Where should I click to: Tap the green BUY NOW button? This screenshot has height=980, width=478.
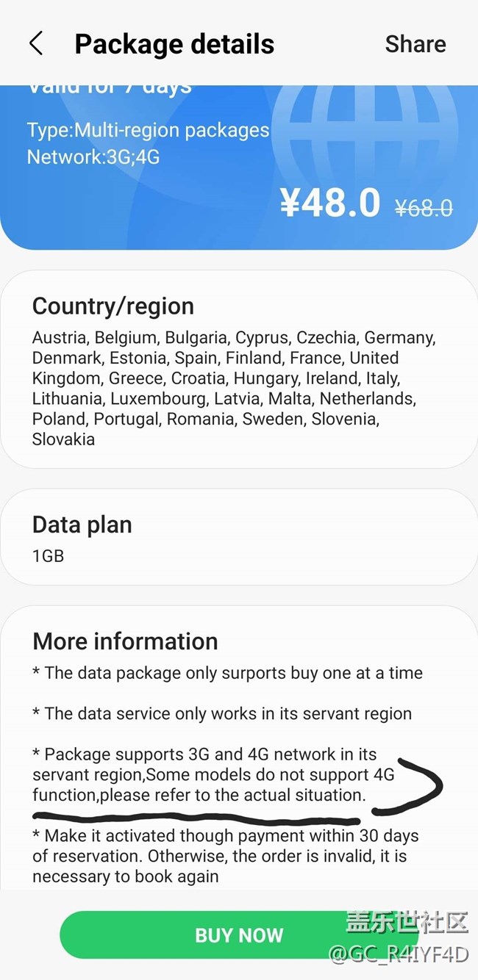(x=238, y=934)
